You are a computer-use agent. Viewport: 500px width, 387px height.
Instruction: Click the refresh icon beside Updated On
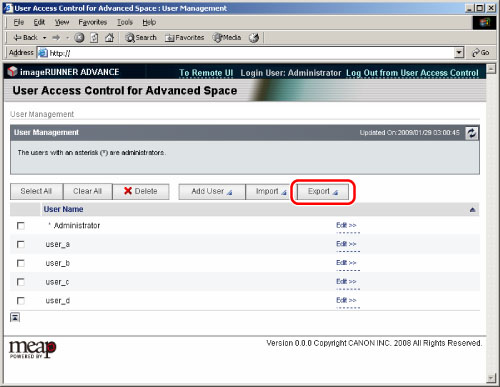472,133
